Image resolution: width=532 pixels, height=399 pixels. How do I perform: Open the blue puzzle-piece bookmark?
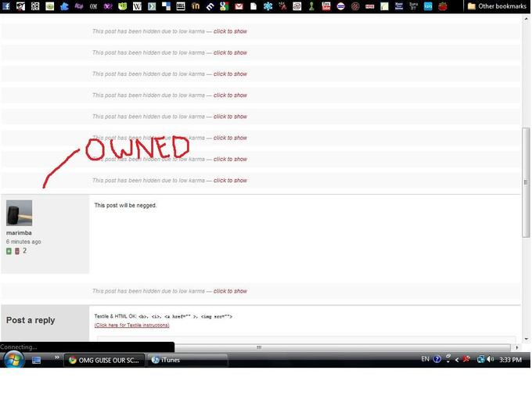tap(64, 6)
